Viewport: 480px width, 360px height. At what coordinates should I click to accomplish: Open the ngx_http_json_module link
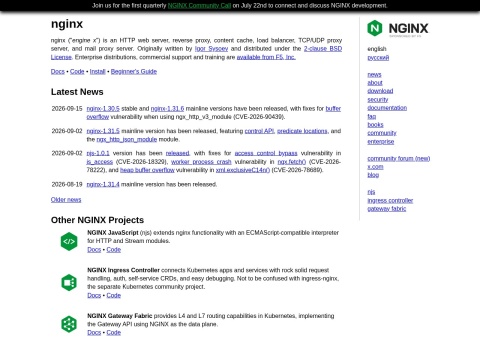tap(127, 139)
